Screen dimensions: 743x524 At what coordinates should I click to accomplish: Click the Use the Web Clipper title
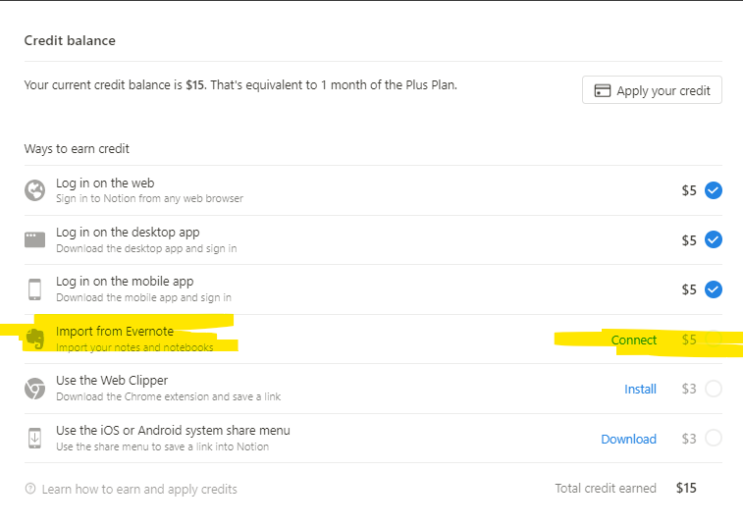[x=112, y=380]
